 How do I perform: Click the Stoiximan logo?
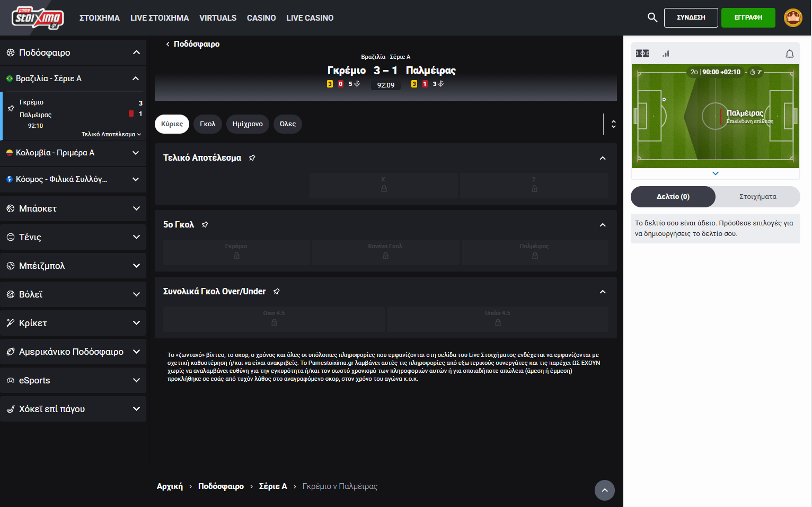click(x=38, y=18)
